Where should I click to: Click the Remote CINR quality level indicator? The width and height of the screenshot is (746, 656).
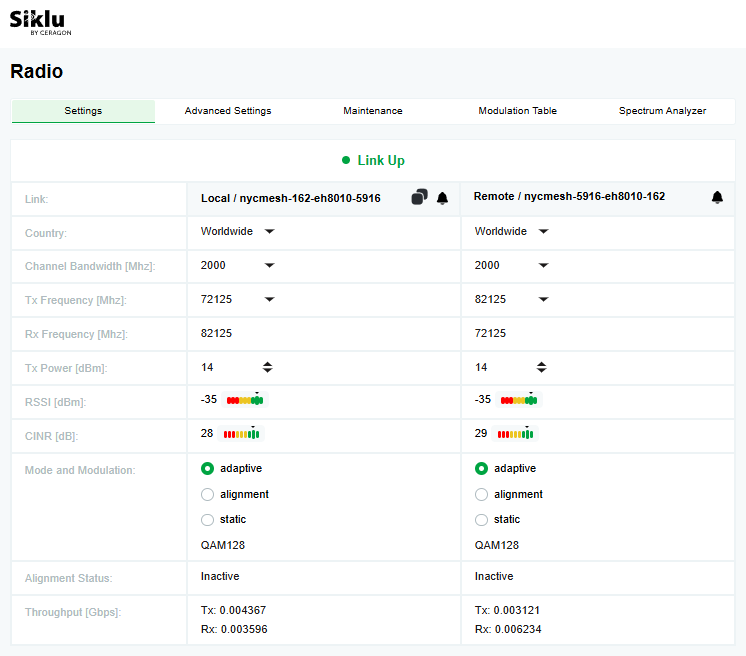[516, 434]
